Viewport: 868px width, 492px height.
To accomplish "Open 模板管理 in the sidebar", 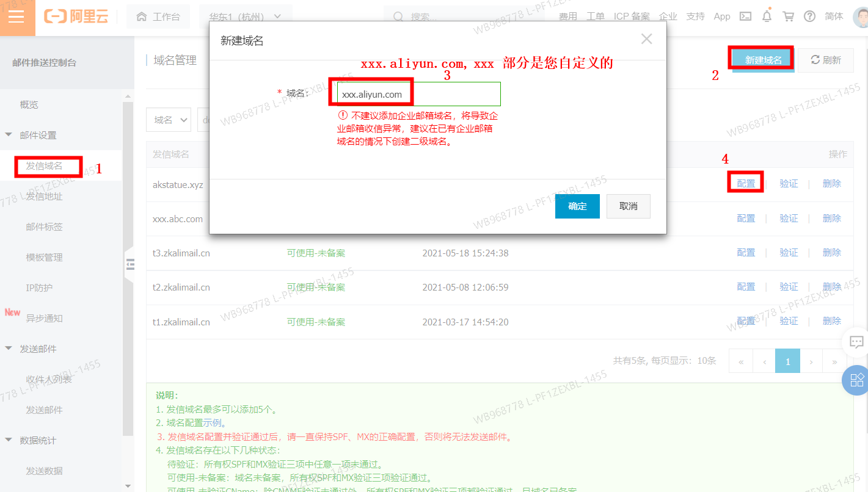I will coord(44,257).
